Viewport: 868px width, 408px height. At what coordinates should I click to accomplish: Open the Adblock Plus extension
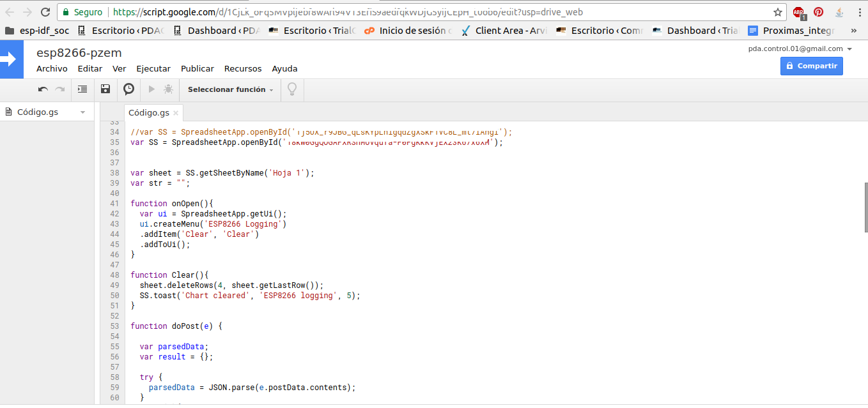(799, 12)
